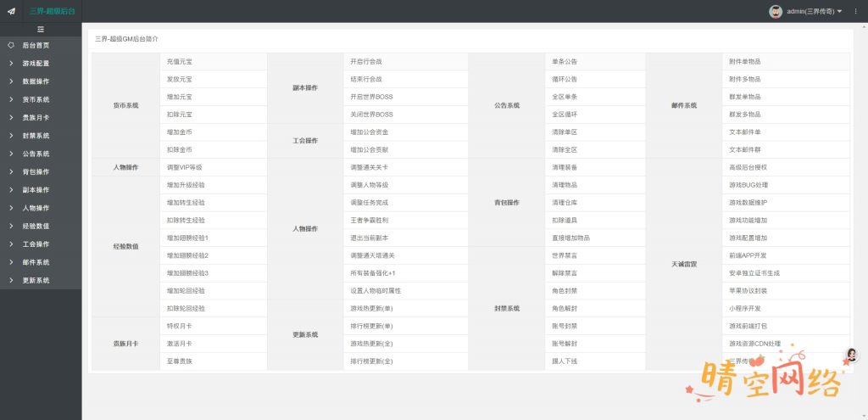Click the 三界-超级后台 header title
This screenshot has height=420, width=868.
point(52,11)
